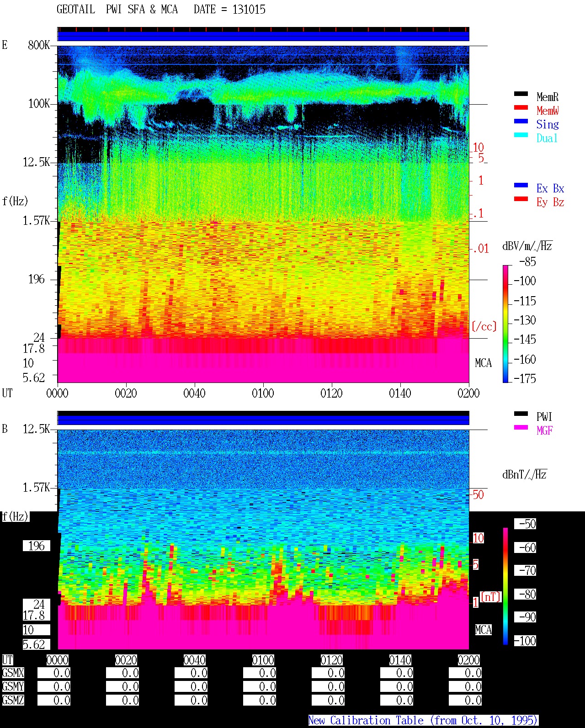Click the blue status band above the E spectrogram

pos(263,36)
